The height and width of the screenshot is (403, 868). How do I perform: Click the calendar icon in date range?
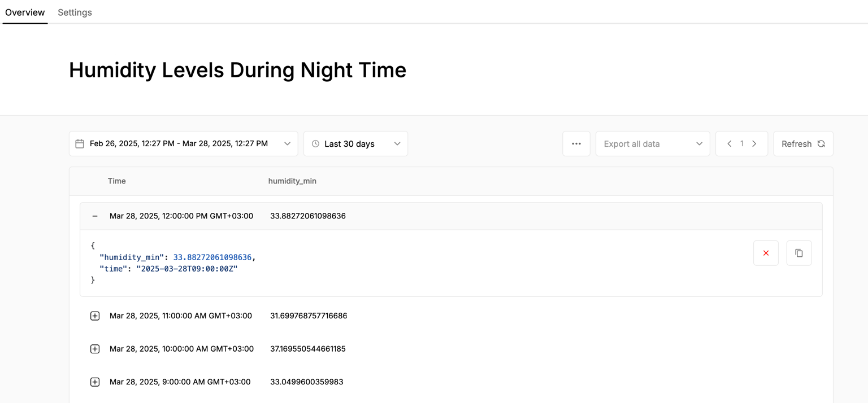[x=80, y=144]
